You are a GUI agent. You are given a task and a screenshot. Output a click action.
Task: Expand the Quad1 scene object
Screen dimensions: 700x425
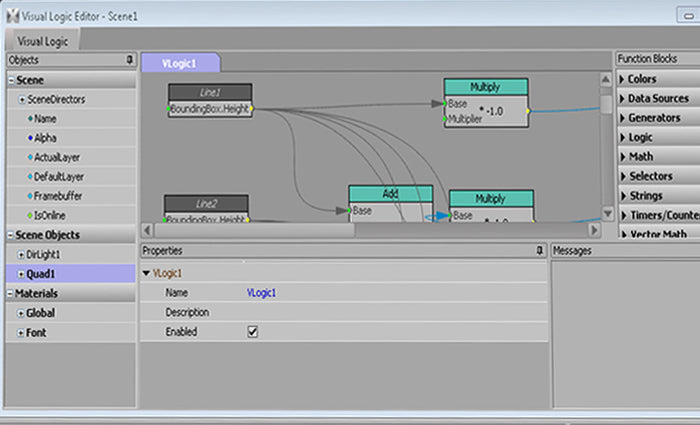(x=21, y=273)
